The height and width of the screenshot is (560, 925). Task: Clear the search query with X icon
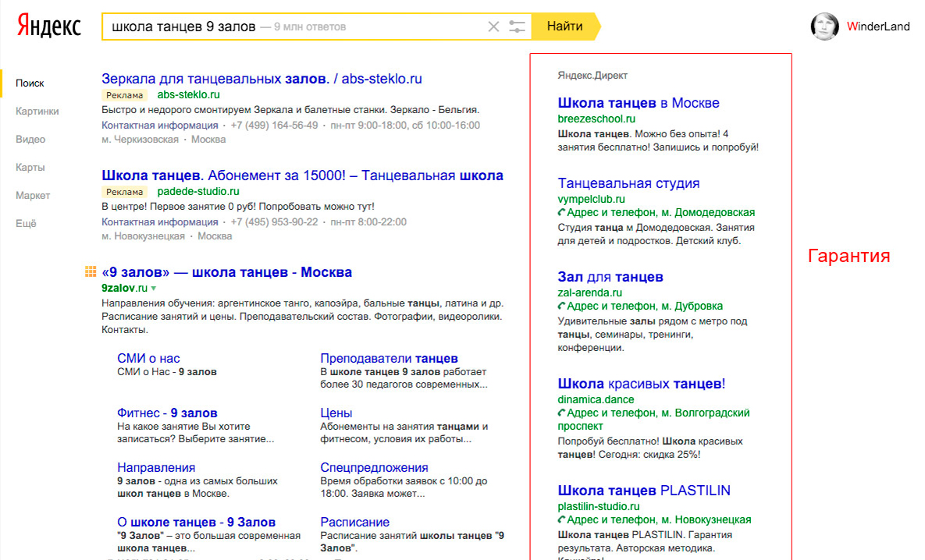(x=493, y=27)
